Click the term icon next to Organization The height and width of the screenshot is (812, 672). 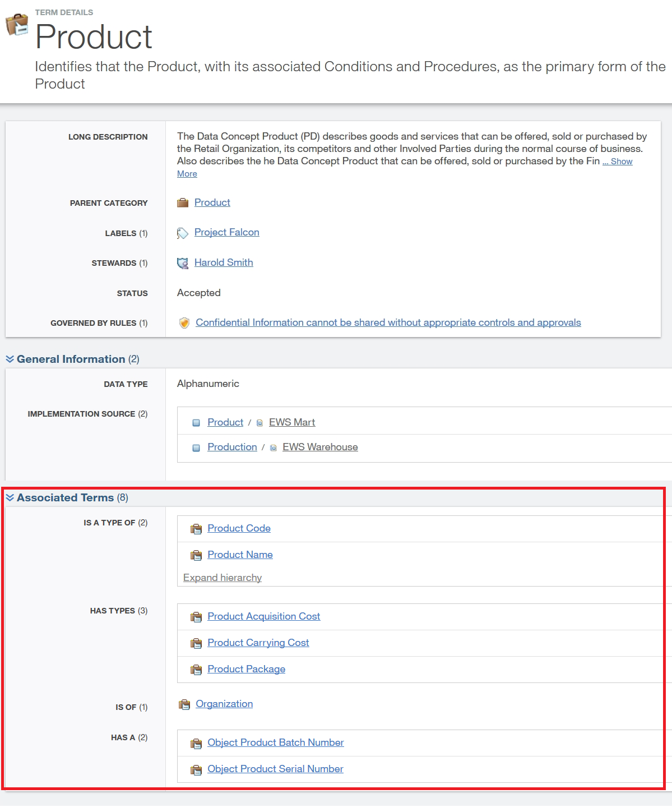tap(184, 704)
